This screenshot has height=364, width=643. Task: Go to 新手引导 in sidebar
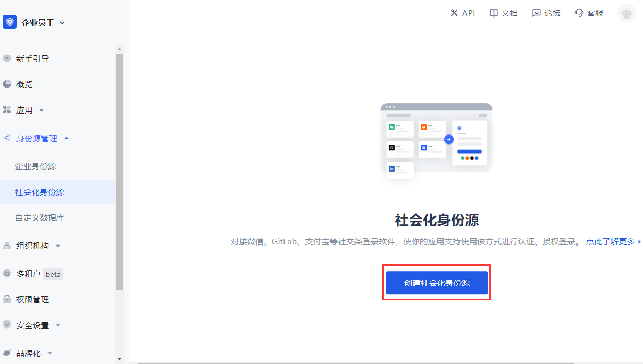[x=32, y=58]
